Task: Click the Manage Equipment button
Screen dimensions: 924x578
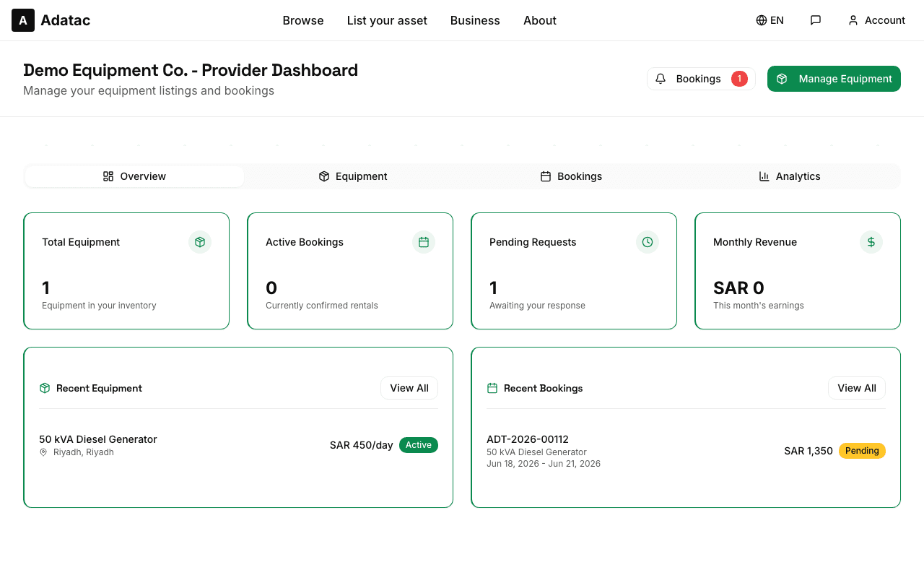Action: (x=834, y=79)
